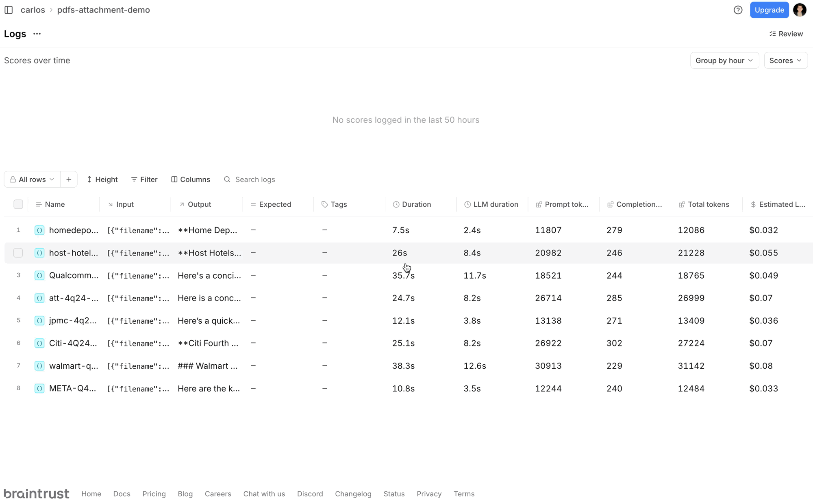Open the Logs options ellipsis menu
Screen dimensions: 813x504
[x=36, y=34]
